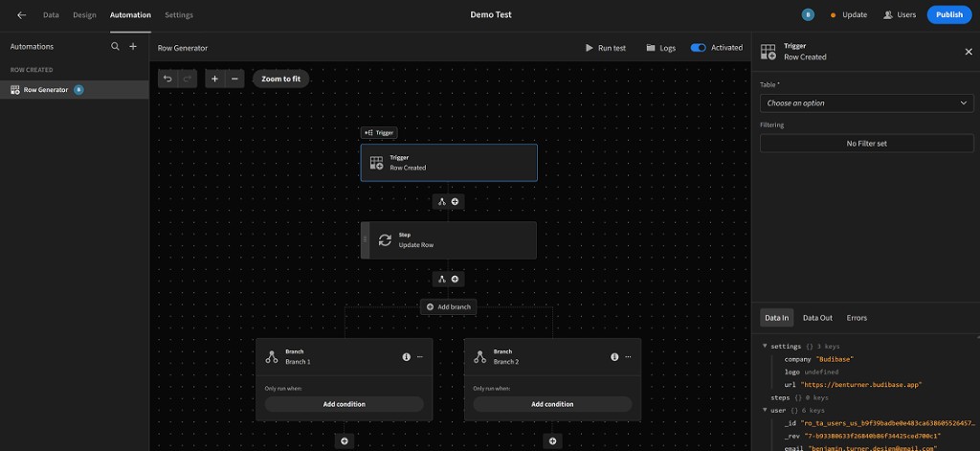Add a step below the Trigger node

[x=455, y=201]
